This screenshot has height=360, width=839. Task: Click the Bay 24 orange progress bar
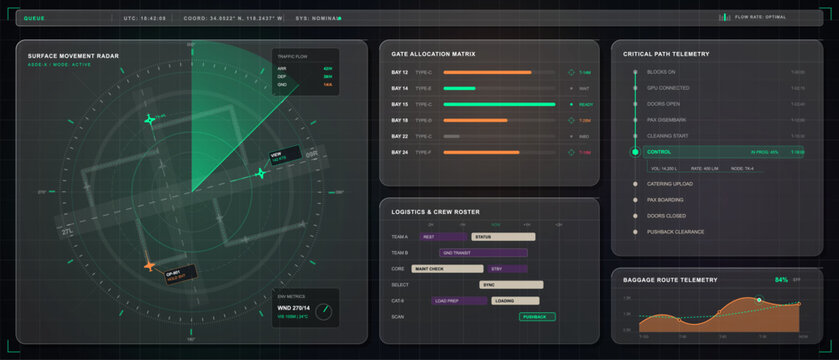point(482,152)
